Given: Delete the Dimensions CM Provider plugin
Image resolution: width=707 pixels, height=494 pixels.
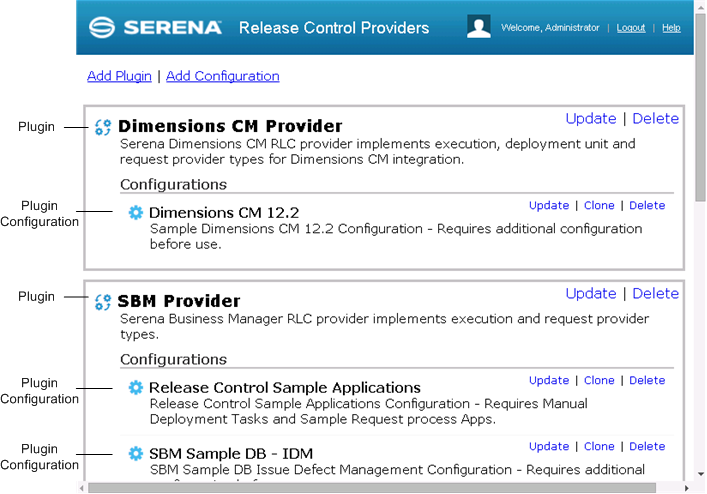Looking at the screenshot, I should [656, 119].
